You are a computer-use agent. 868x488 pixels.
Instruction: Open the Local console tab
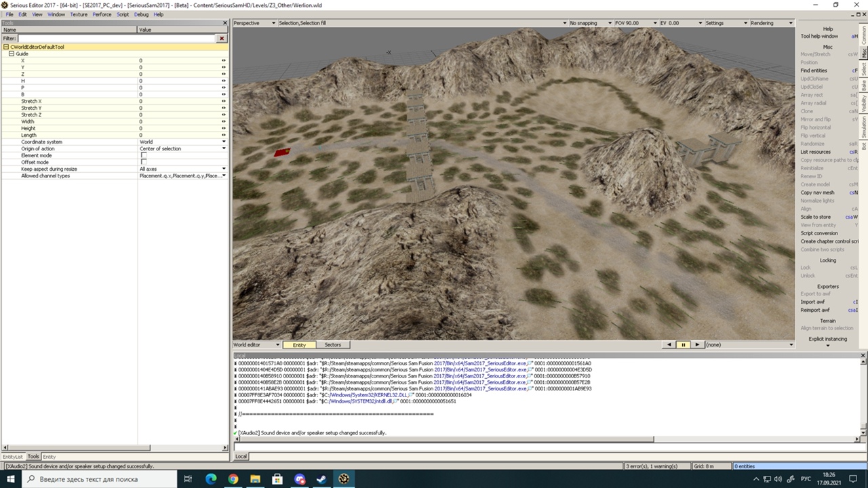pos(241,457)
